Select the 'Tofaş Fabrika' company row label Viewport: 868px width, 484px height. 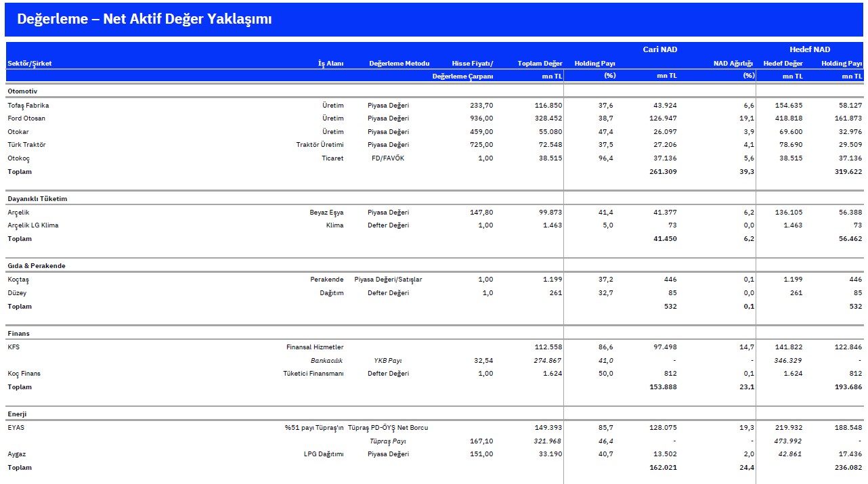tap(28, 106)
